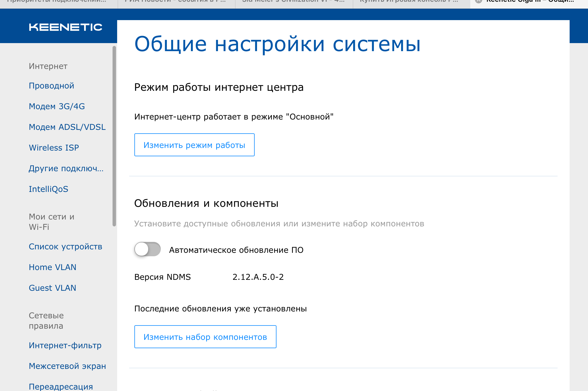The image size is (588, 391).
Task: Switch to the Sid Meier's Civilization VI tab
Action: [x=294, y=4]
